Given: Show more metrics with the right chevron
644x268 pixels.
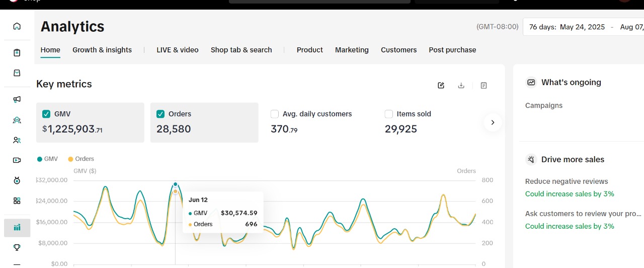Looking at the screenshot, I should (x=493, y=122).
